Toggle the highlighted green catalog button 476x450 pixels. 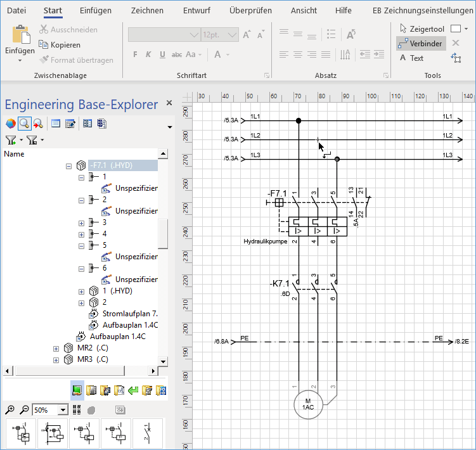77,390
